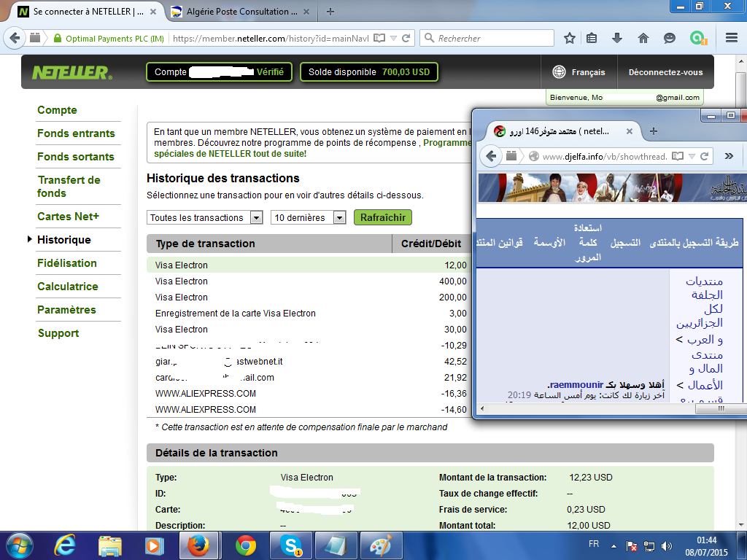Bookmark this page with the star icon
747x560 pixels.
click(569, 38)
